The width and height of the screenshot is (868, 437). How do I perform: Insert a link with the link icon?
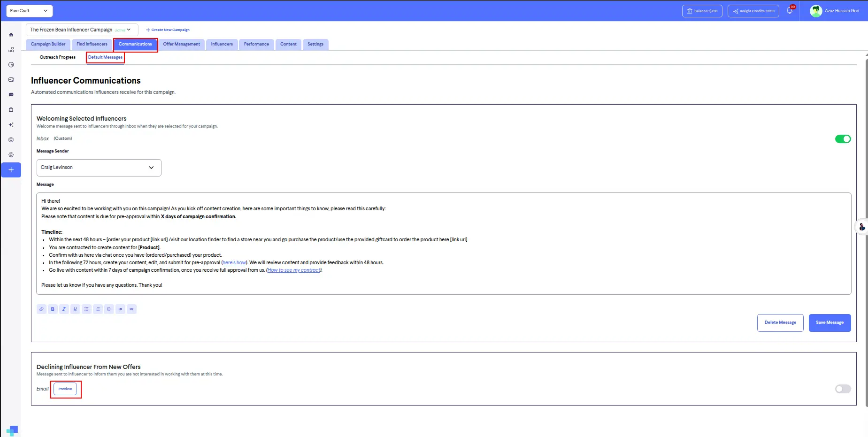(x=41, y=309)
